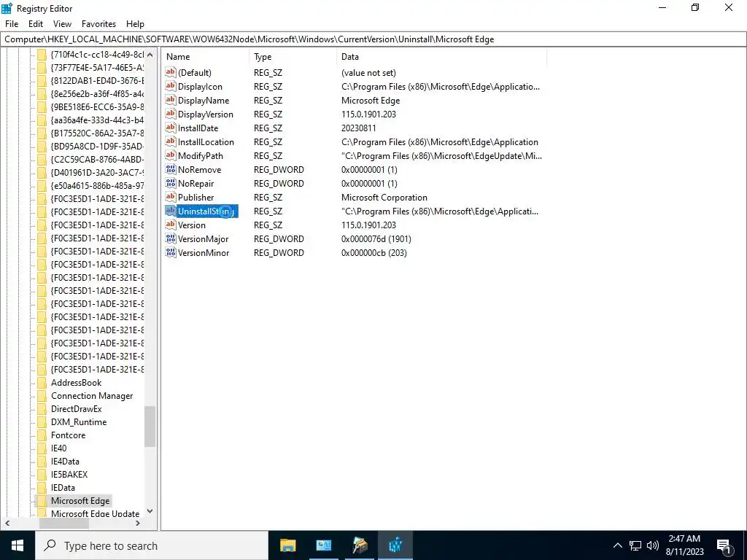Select the DisplayIcon value icon
The height and width of the screenshot is (560, 747).
click(171, 86)
